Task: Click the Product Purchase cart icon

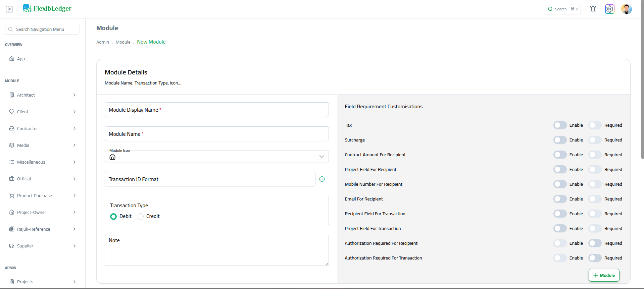Action: coord(12,195)
